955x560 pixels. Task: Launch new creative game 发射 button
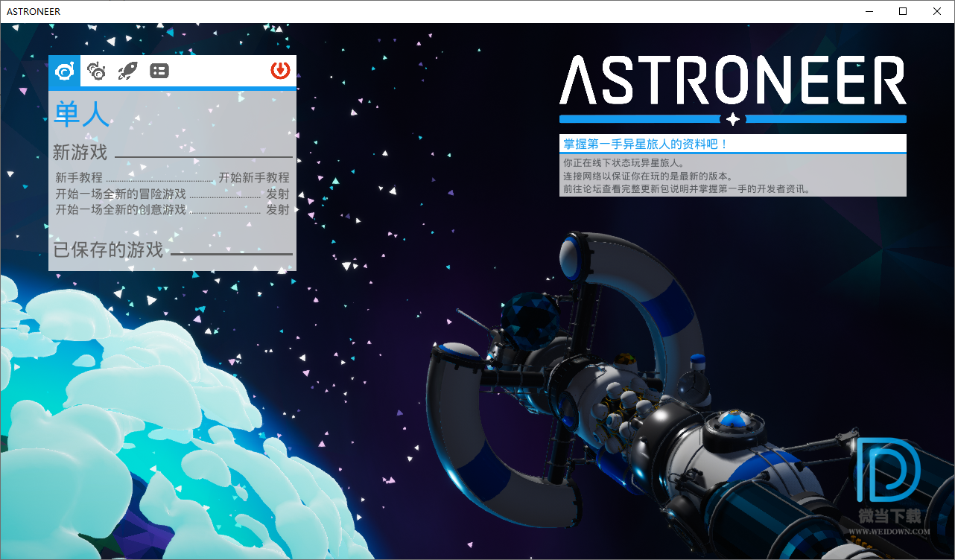click(278, 209)
